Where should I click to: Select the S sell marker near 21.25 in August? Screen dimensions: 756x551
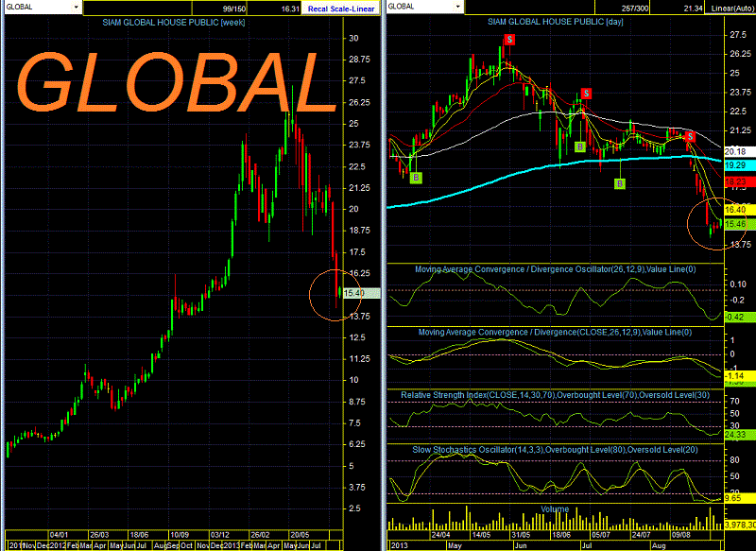pyautogui.click(x=690, y=136)
